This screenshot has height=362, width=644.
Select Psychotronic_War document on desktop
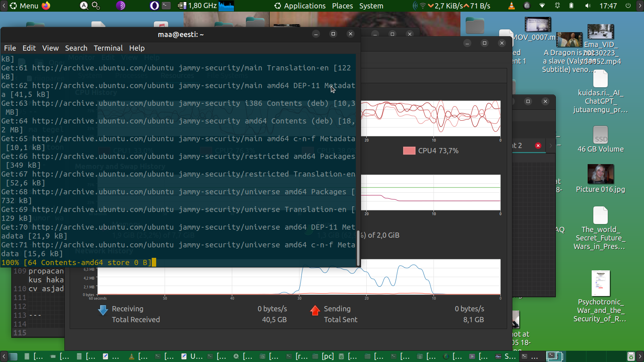click(x=601, y=283)
